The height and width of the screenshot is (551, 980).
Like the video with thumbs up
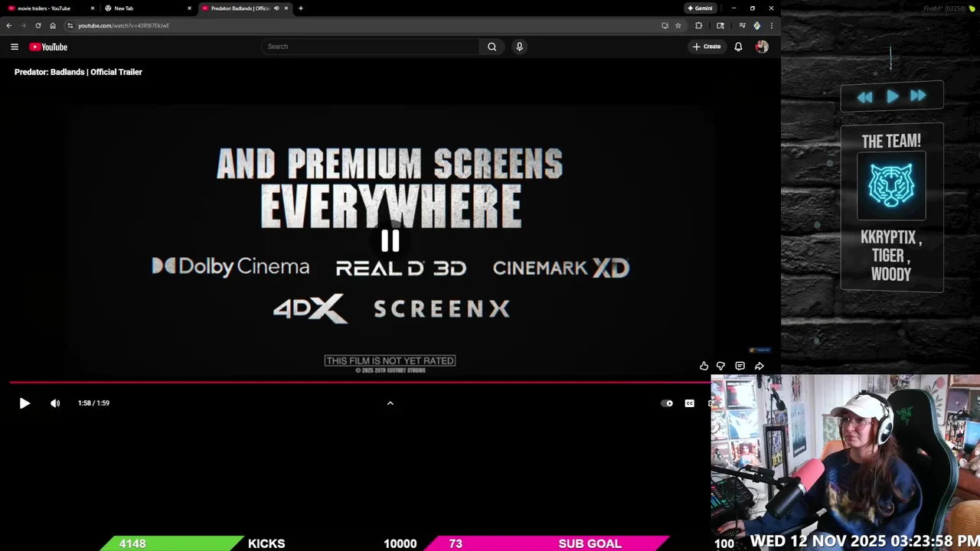pyautogui.click(x=704, y=366)
